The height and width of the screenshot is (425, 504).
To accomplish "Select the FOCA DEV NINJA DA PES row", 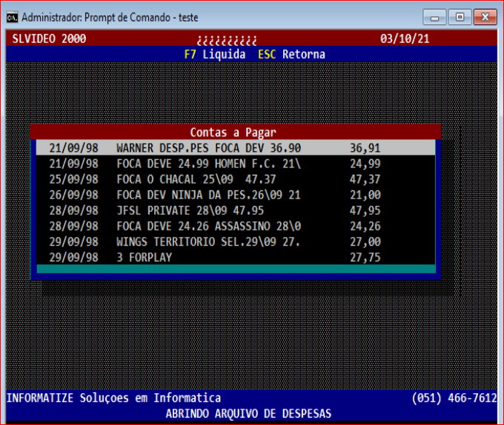I will point(208,195).
